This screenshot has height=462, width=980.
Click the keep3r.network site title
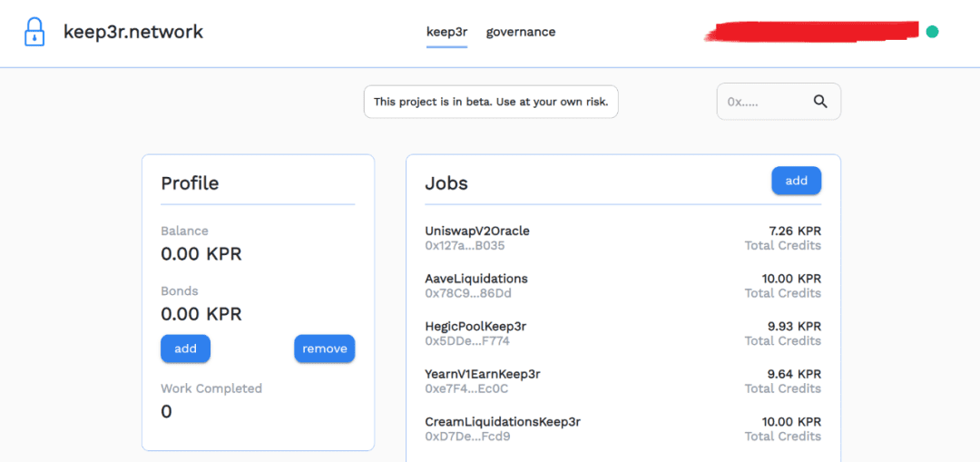(x=133, y=31)
